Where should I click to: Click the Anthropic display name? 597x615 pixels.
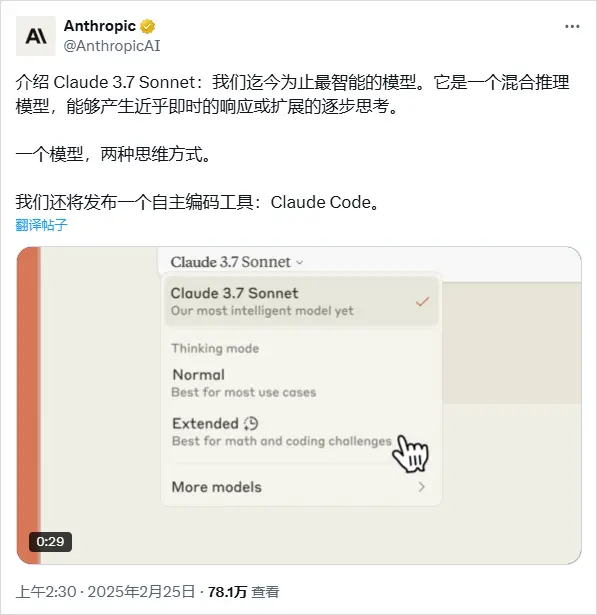100,26
